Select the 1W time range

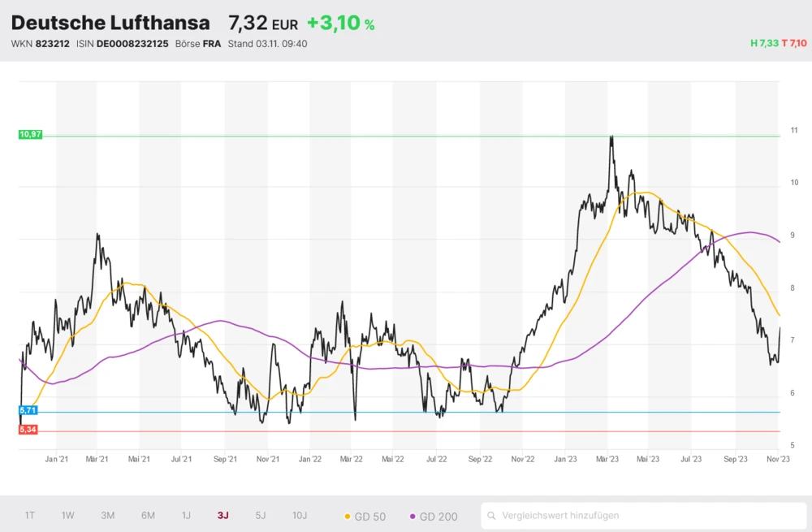68,516
